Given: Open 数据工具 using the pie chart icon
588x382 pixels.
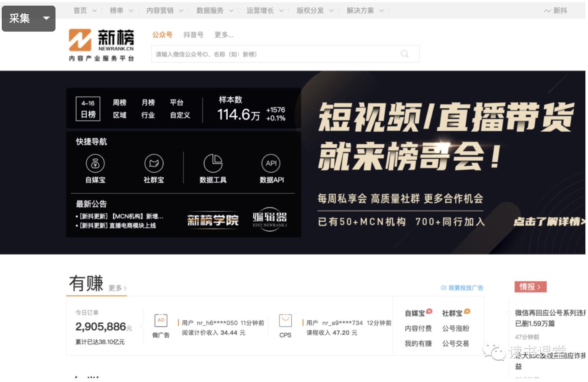Looking at the screenshot, I should coord(213,164).
